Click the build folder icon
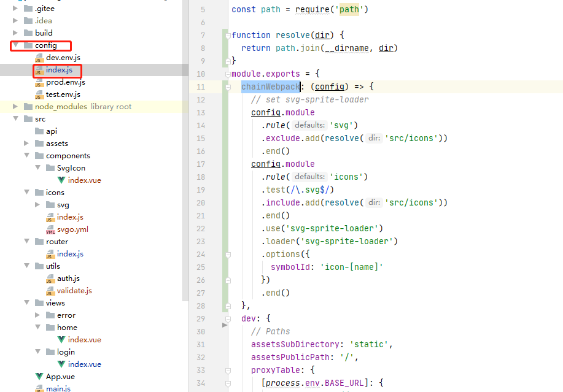 tap(28, 33)
